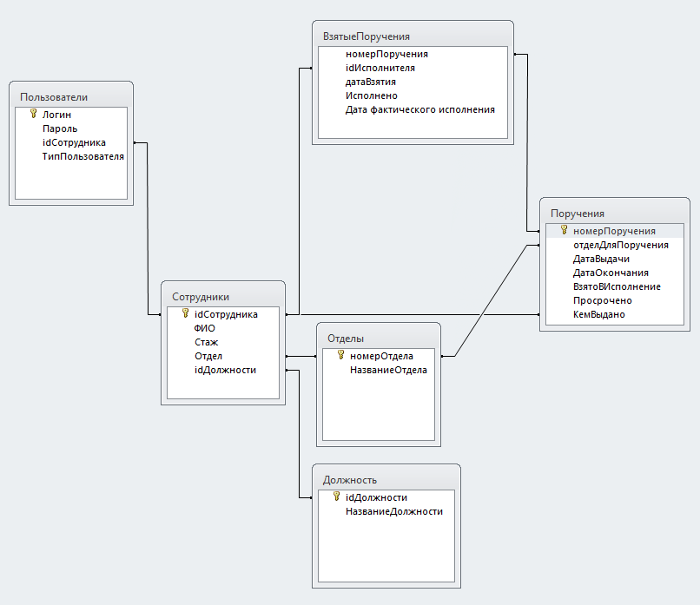Select the ДатаОкончания field
The image size is (700, 605).
click(x=611, y=273)
